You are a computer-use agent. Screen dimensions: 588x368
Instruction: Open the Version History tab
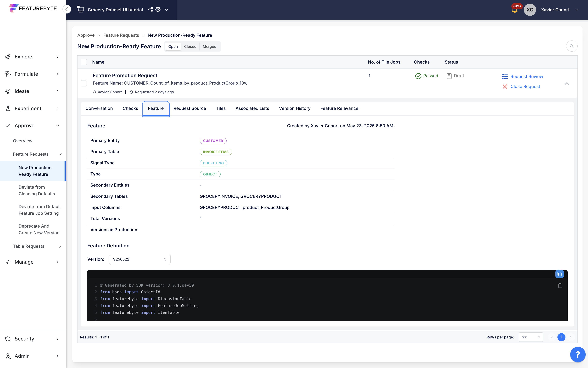[x=295, y=108]
